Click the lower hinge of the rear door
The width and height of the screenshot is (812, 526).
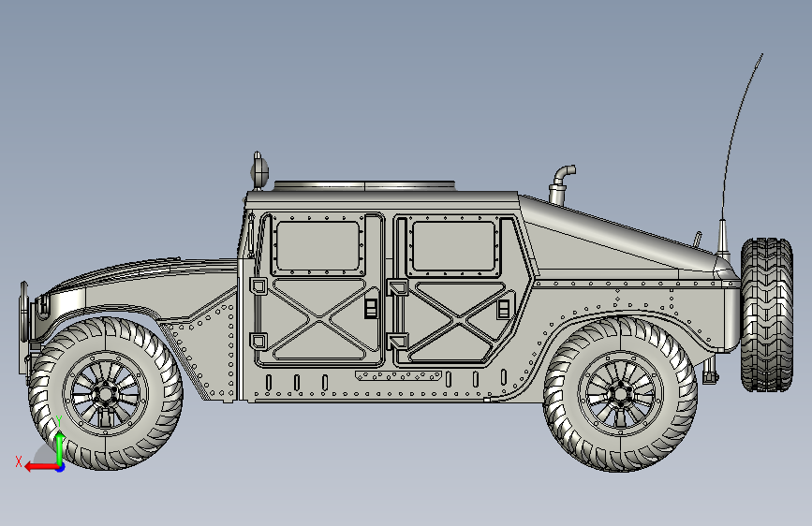click(397, 342)
